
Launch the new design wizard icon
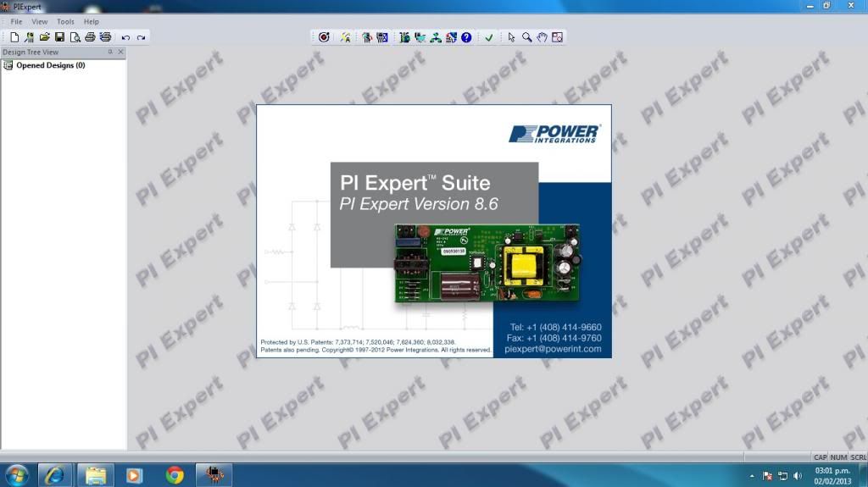[30, 37]
